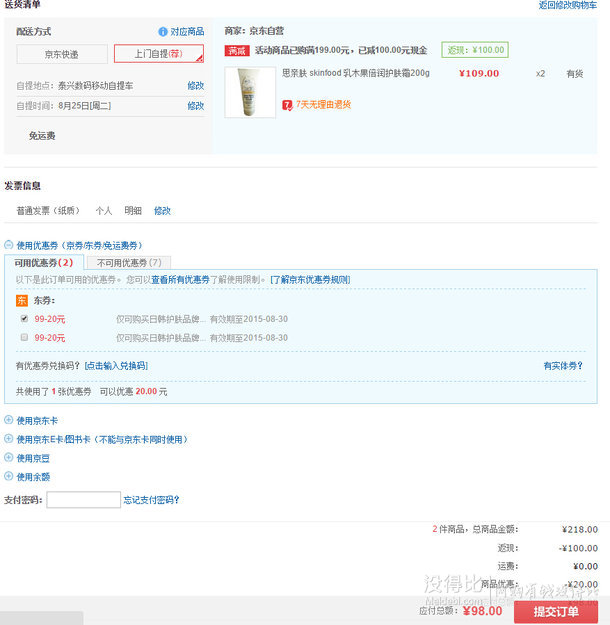Image resolution: width=610 pixels, height=625 pixels.
Task: Expand the 使用余额 section
Action: 8,476
